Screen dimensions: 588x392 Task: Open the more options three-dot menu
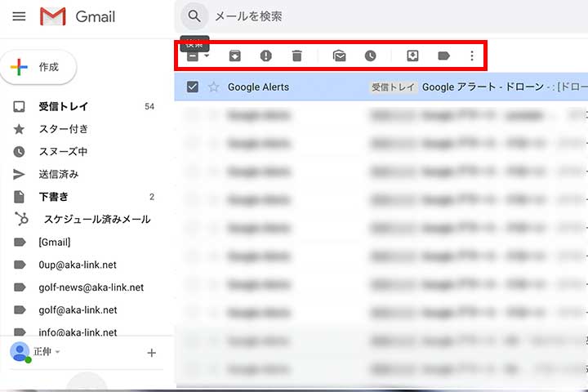click(472, 56)
